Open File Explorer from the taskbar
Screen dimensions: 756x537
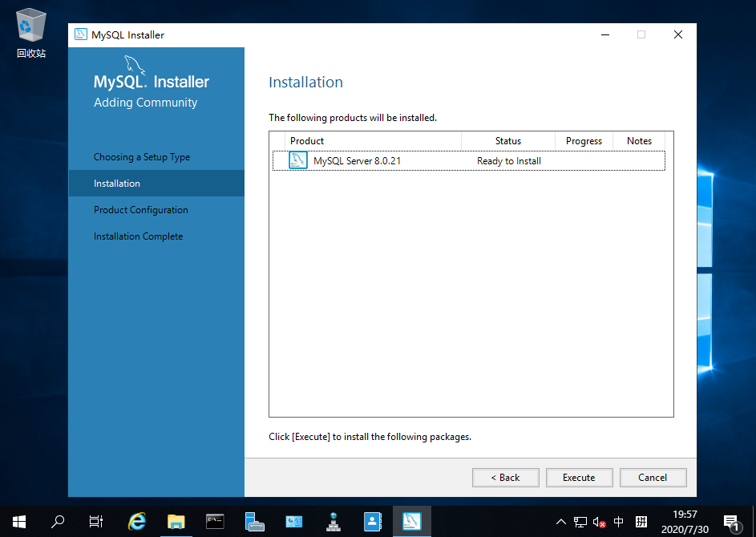point(176,521)
